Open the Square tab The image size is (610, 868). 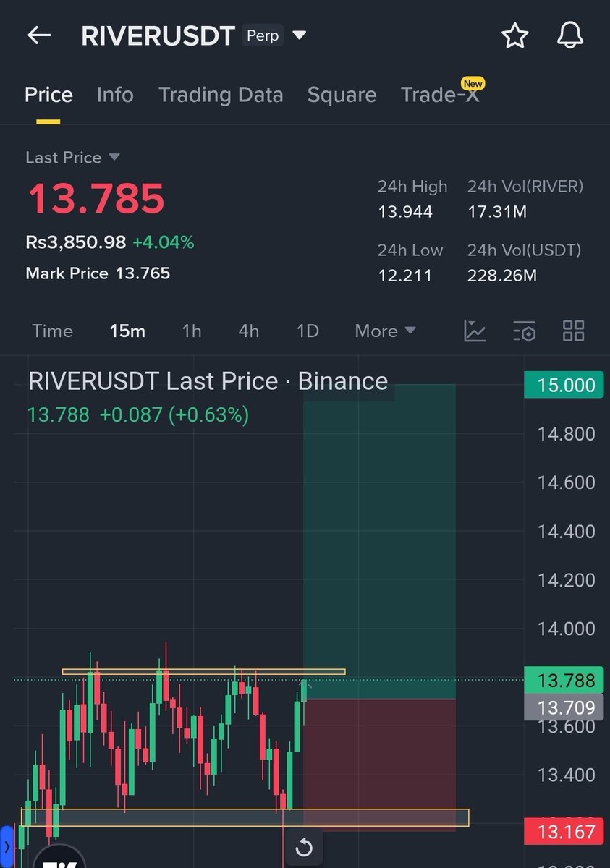tap(342, 95)
